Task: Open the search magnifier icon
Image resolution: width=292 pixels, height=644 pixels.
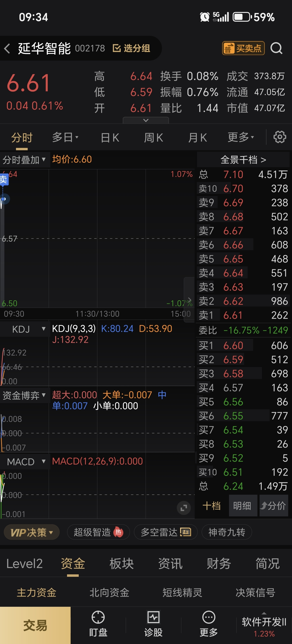Action: tap(276, 48)
